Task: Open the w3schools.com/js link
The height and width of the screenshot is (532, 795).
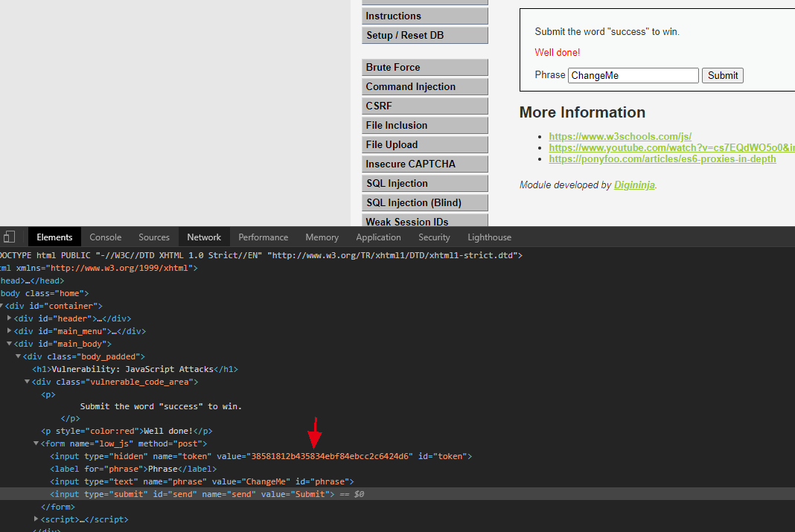Action: (x=620, y=136)
